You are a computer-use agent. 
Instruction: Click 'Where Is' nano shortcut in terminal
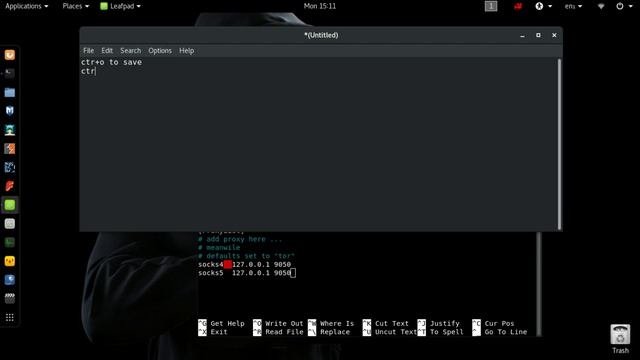coord(331,323)
